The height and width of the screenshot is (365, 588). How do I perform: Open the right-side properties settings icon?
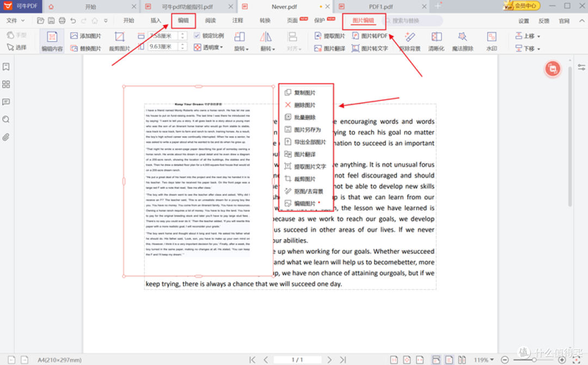[581, 67]
